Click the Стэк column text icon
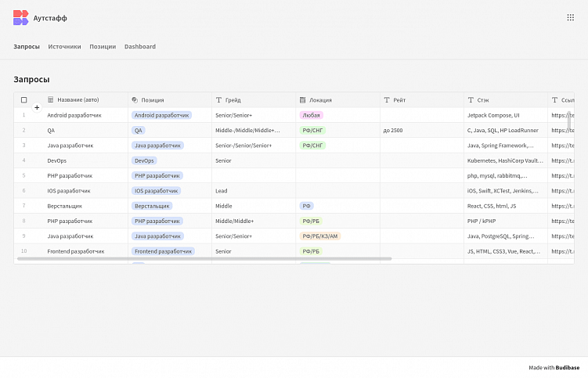This screenshot has width=588, height=378. coord(471,100)
